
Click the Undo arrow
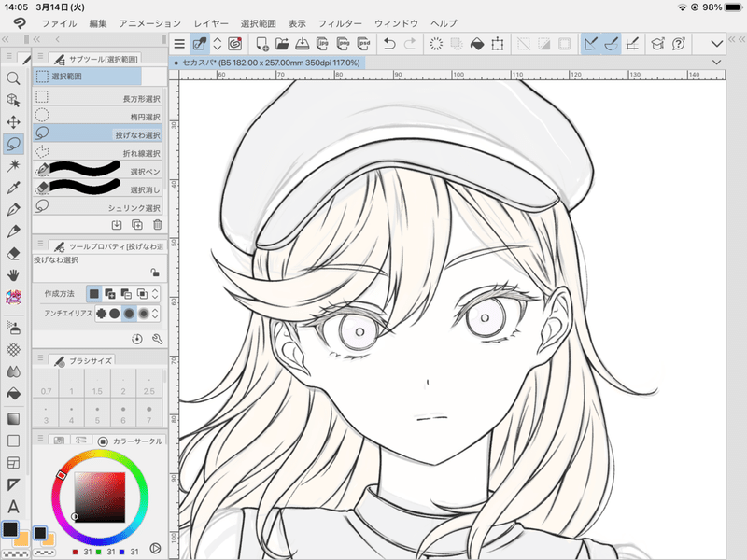[389, 44]
